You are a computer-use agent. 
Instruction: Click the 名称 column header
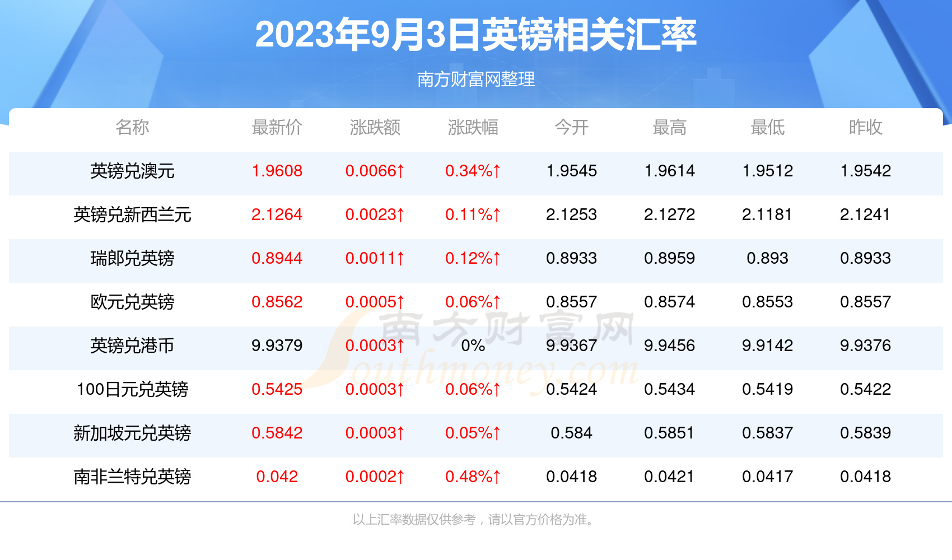(132, 127)
